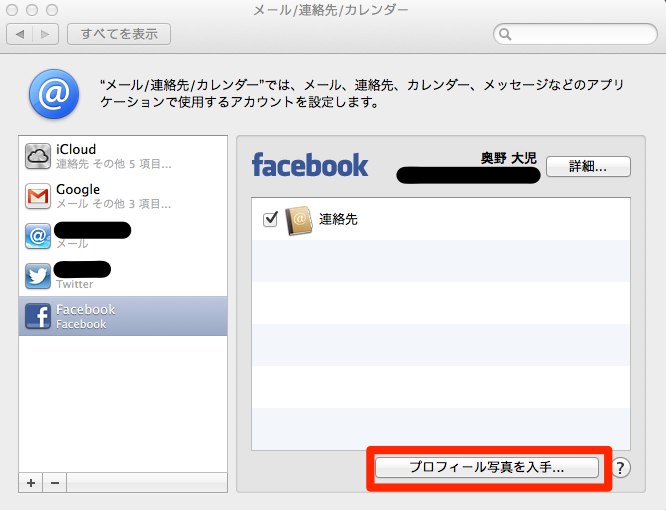Click the 連絡先 label in services list
This screenshot has height=510, width=666.
[x=338, y=219]
